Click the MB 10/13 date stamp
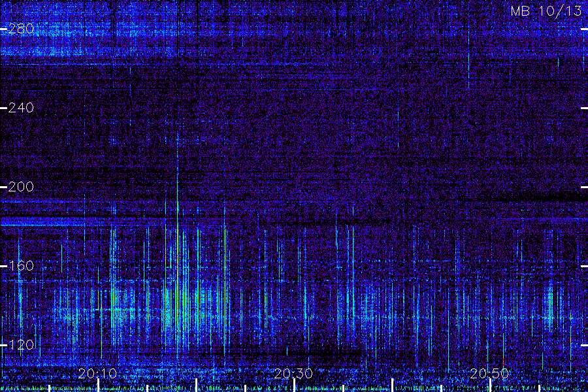This screenshot has height=392, width=588. pyautogui.click(x=546, y=11)
